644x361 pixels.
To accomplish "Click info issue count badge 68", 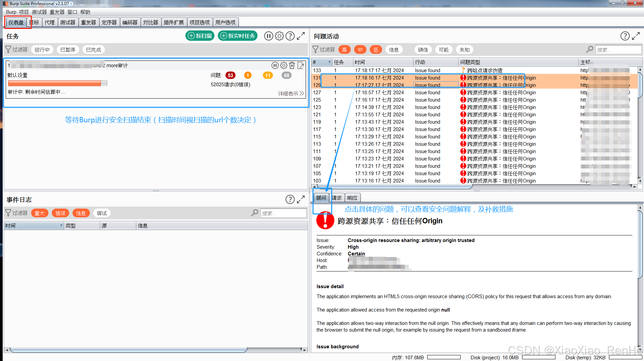I will (x=287, y=75).
